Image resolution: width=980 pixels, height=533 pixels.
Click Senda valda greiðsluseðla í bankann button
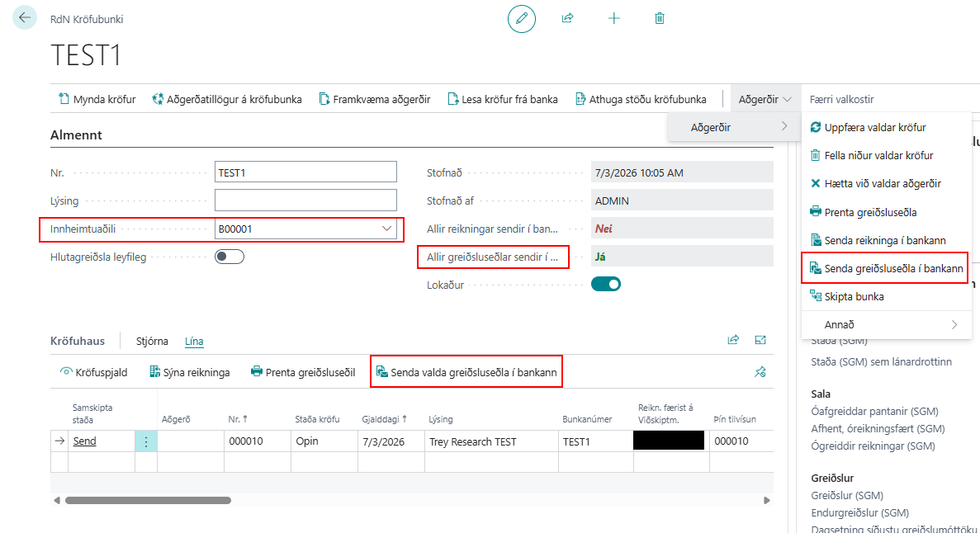click(x=466, y=372)
